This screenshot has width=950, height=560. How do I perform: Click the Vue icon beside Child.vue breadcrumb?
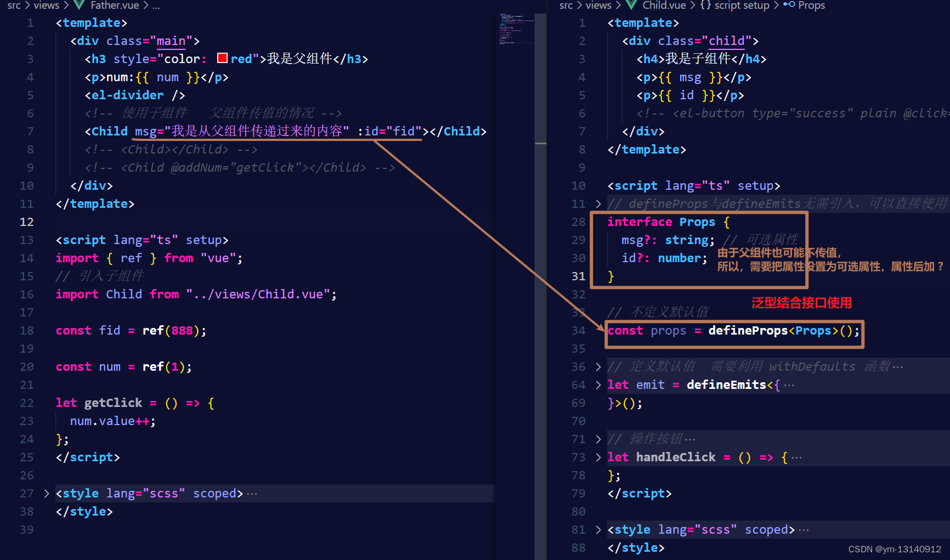click(x=631, y=5)
